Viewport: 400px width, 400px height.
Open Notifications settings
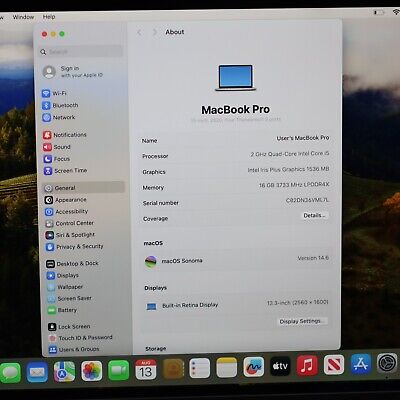point(65,135)
